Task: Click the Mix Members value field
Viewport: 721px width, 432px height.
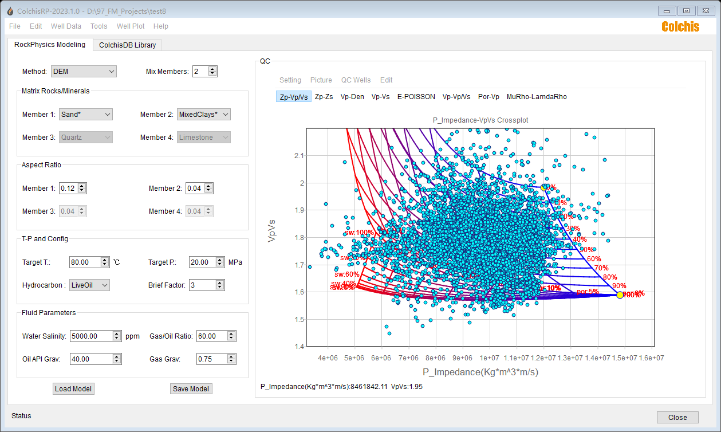Action: click(200, 71)
